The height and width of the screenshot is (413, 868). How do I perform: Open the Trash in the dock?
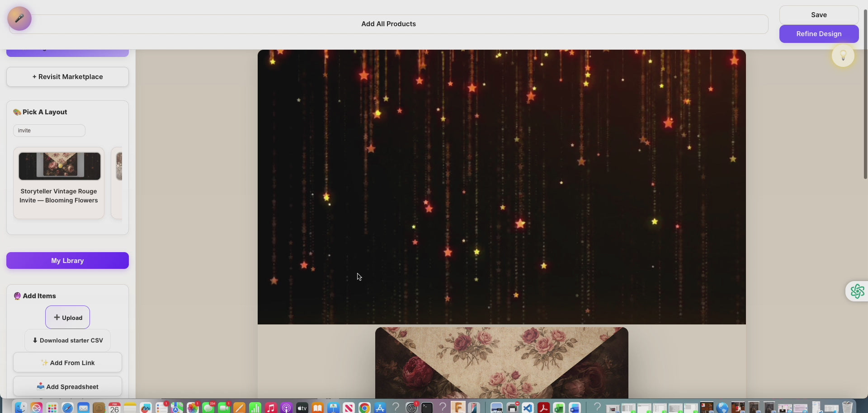click(x=847, y=408)
